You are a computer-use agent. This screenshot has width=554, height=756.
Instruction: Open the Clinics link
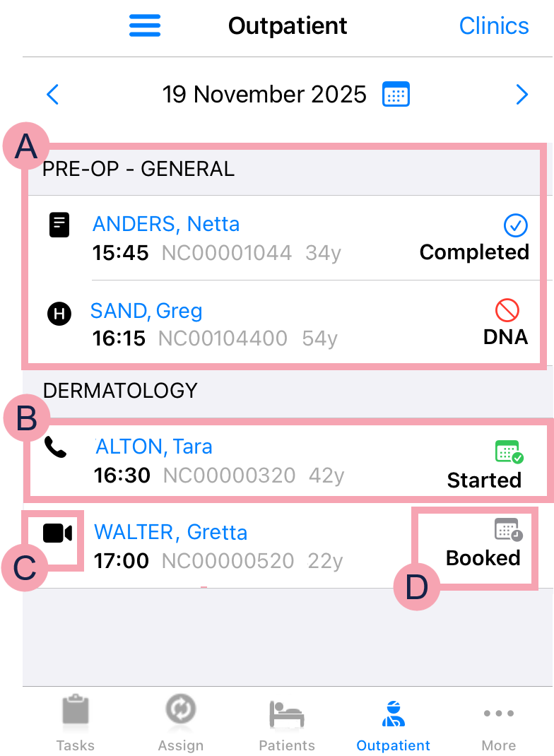493,26
